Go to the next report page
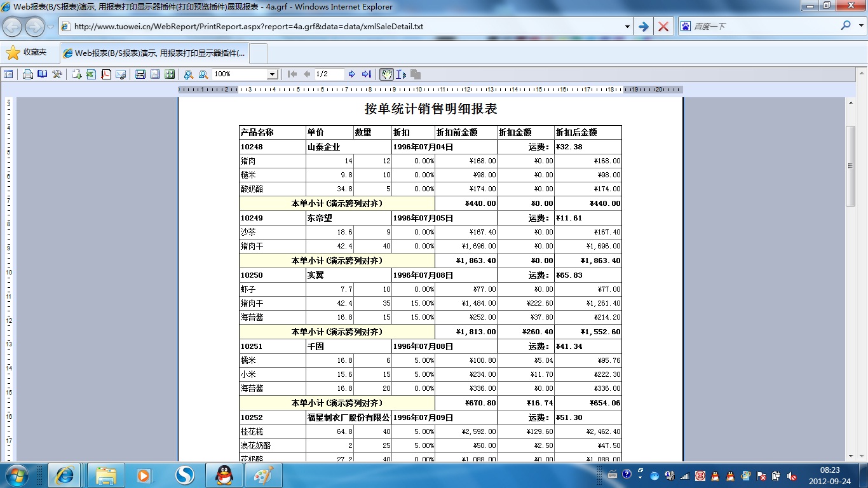 352,74
